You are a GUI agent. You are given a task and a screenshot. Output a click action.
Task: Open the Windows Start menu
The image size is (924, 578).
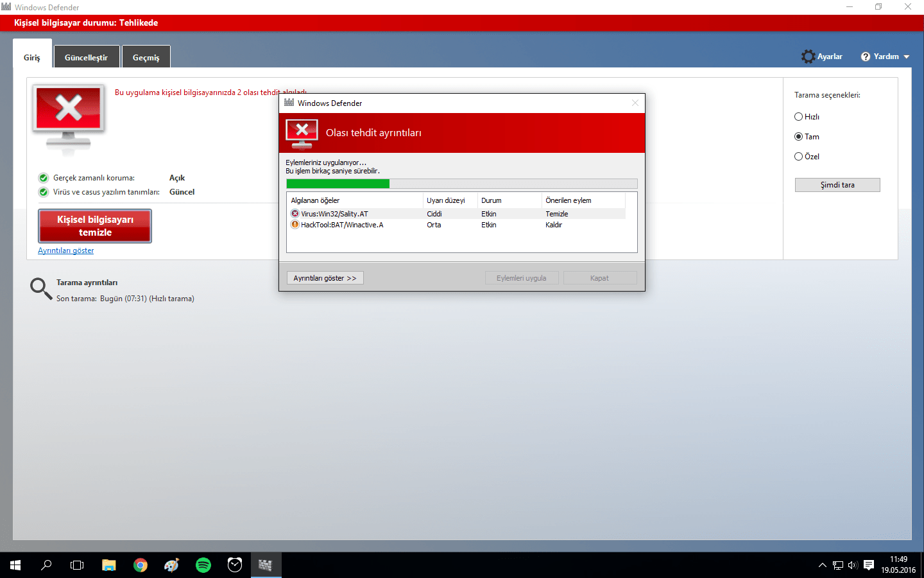pos(15,565)
